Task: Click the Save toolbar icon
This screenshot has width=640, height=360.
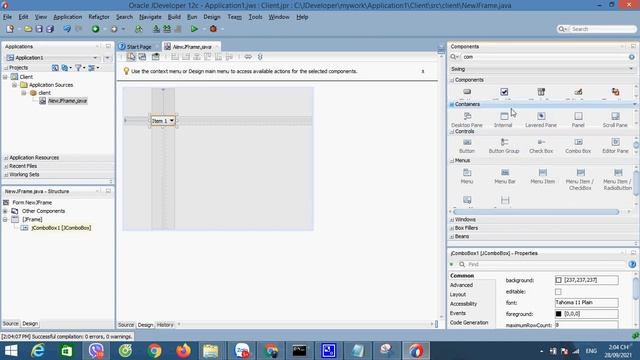Action: (x=39, y=29)
